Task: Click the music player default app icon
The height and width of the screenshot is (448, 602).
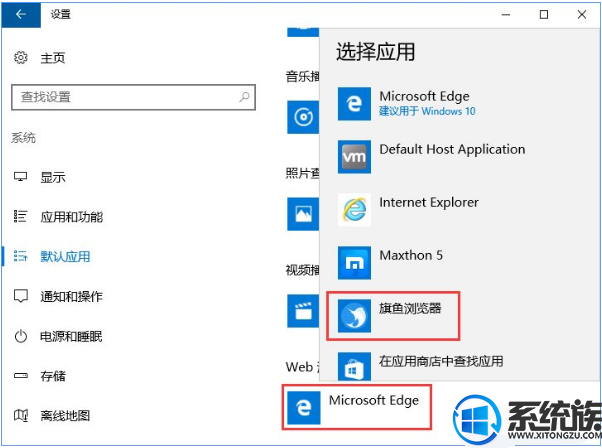Action: [x=303, y=117]
